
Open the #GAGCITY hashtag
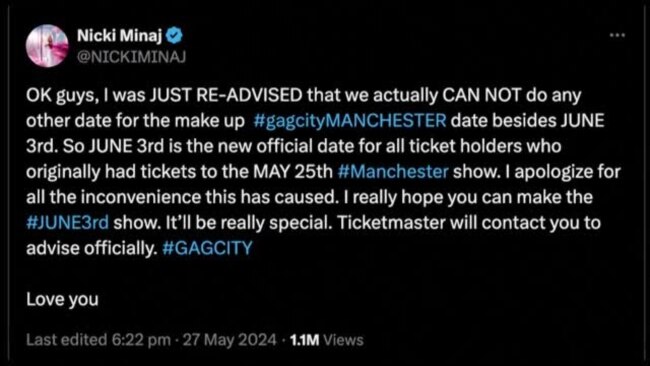[x=207, y=248]
